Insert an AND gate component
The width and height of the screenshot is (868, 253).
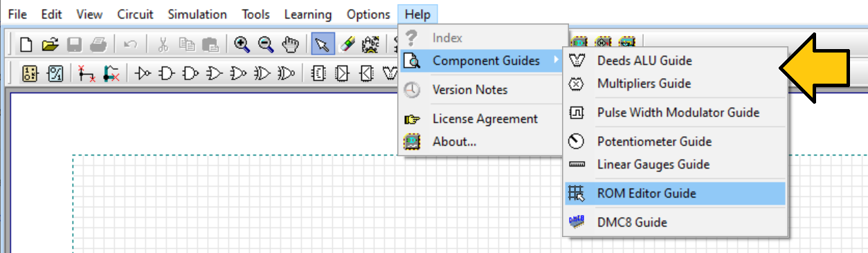[x=167, y=73]
